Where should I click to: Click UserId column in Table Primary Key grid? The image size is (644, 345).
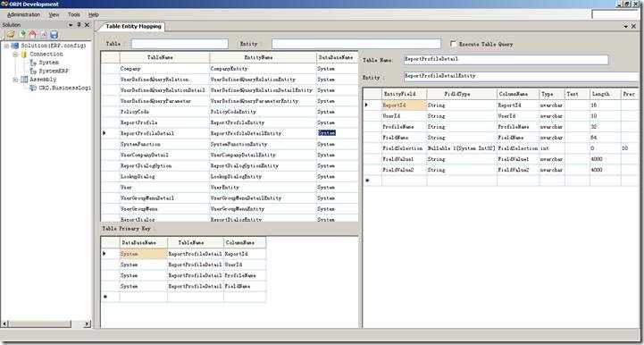tap(245, 265)
